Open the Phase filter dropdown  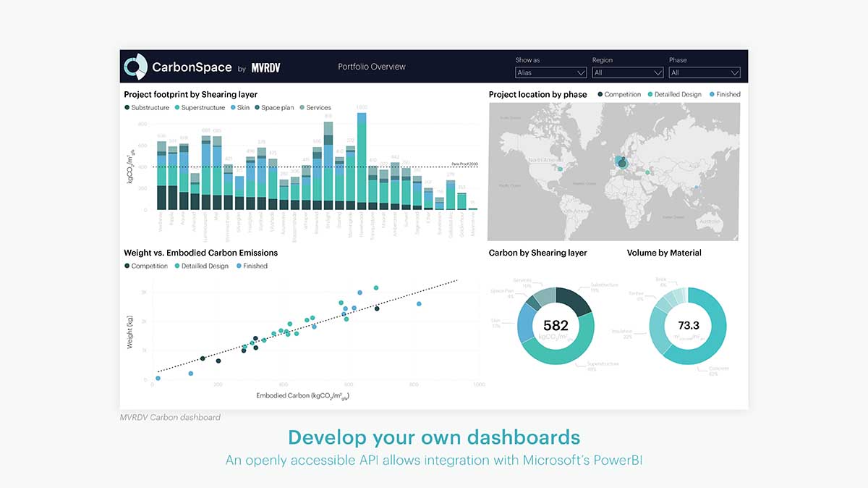click(x=704, y=72)
